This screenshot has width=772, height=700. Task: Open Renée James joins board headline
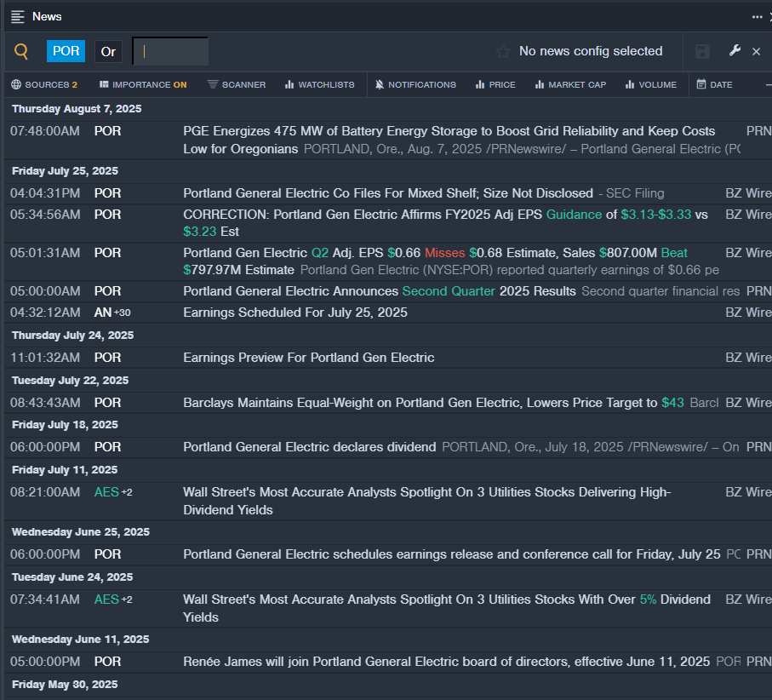click(447, 662)
